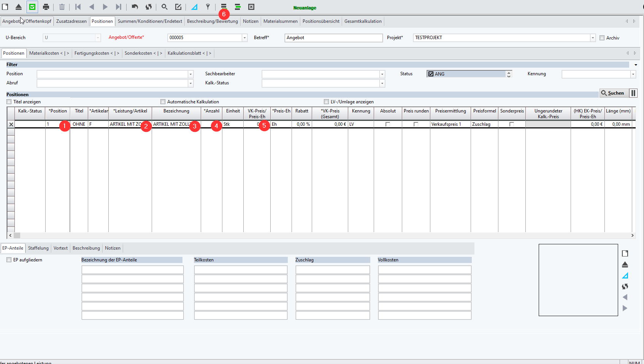Click the trash delete icon in toolbar
Image resolution: width=644 pixels, height=364 pixels.
pyautogui.click(x=62, y=7)
